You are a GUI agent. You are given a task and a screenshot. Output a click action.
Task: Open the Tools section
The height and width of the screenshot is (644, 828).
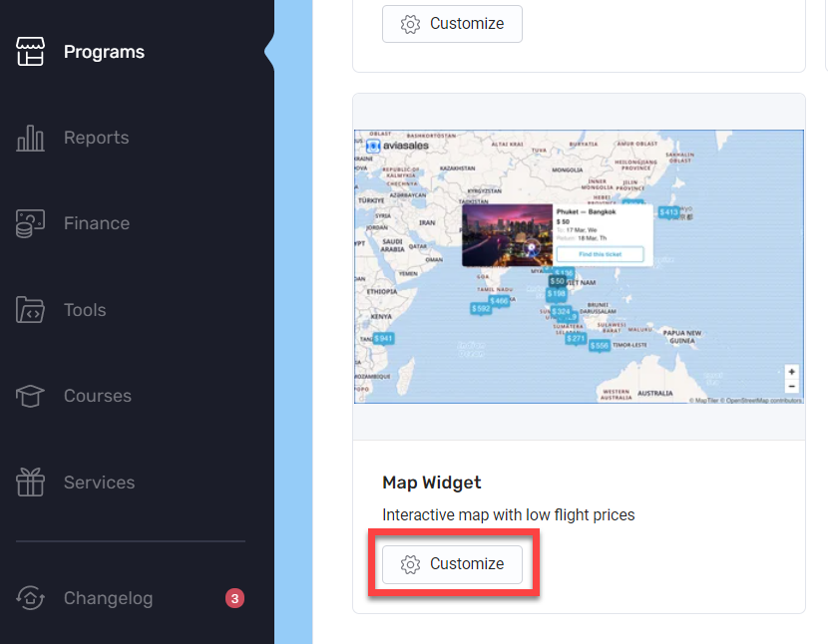[x=85, y=310]
